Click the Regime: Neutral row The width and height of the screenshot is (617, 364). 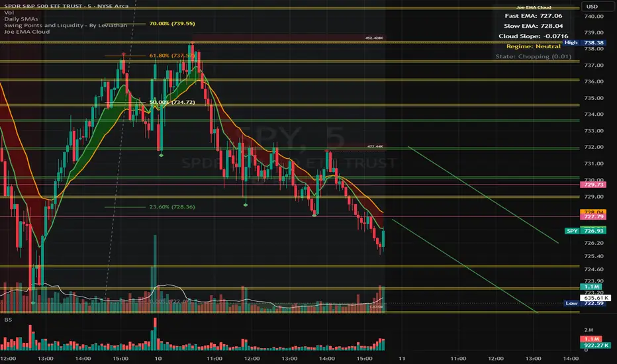534,46
